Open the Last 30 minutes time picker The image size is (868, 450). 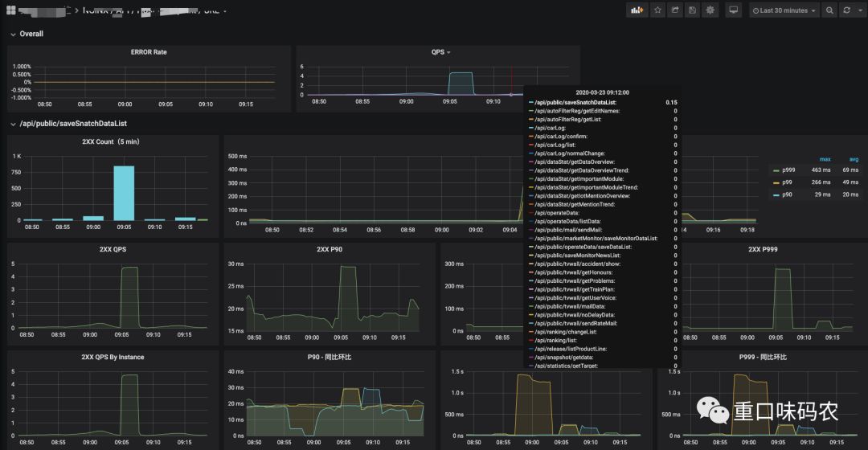click(x=784, y=10)
